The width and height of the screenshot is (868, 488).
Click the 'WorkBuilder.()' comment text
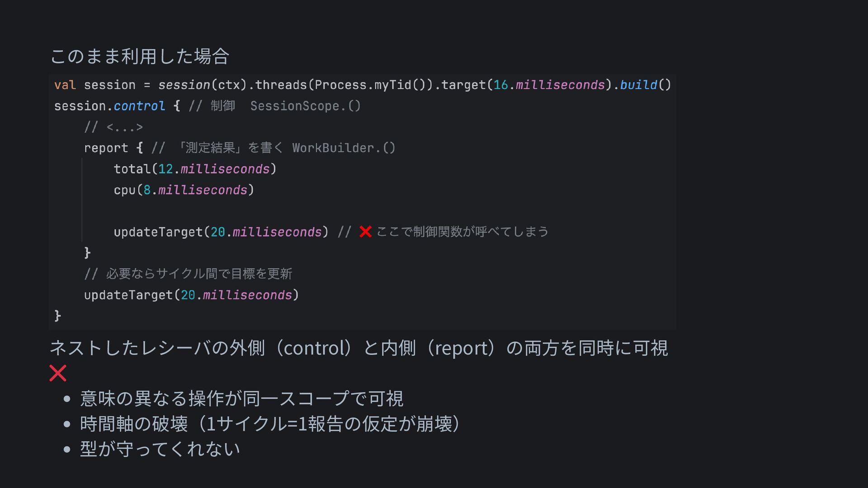(x=344, y=148)
